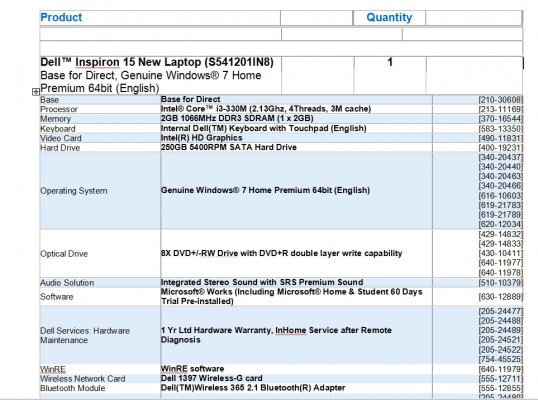Click the Operating System row label
Viewport: 538px width, 400px height.
[74, 191]
